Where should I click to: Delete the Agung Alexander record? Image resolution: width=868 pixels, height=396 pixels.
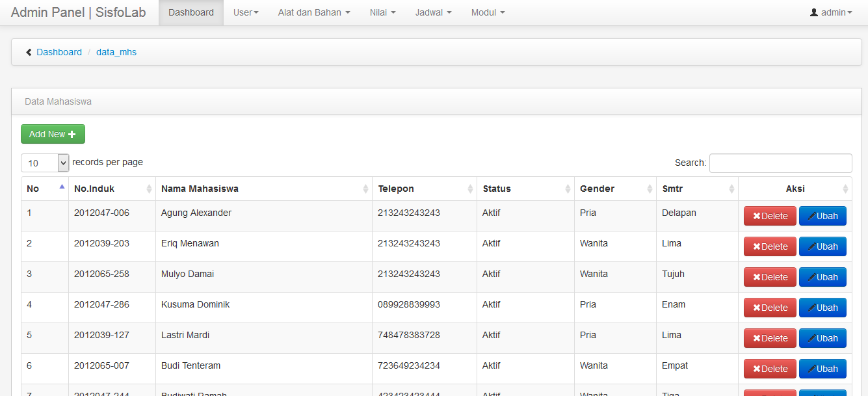pos(770,217)
